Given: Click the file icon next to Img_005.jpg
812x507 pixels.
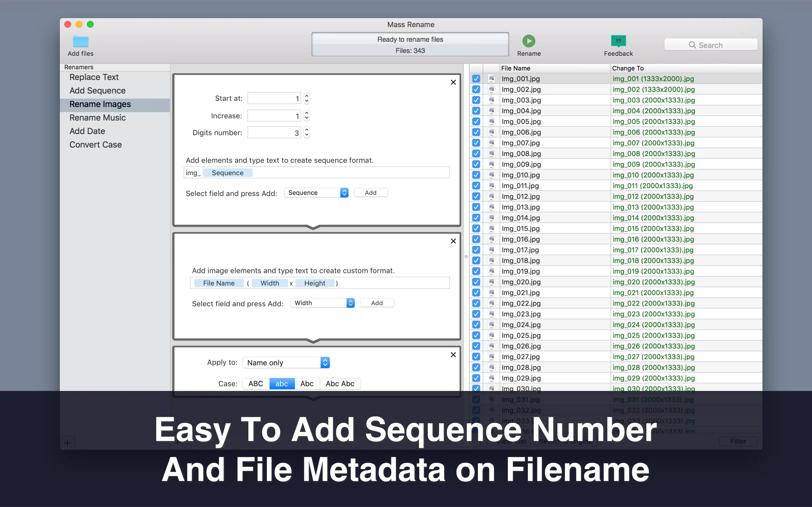Looking at the screenshot, I should point(491,121).
